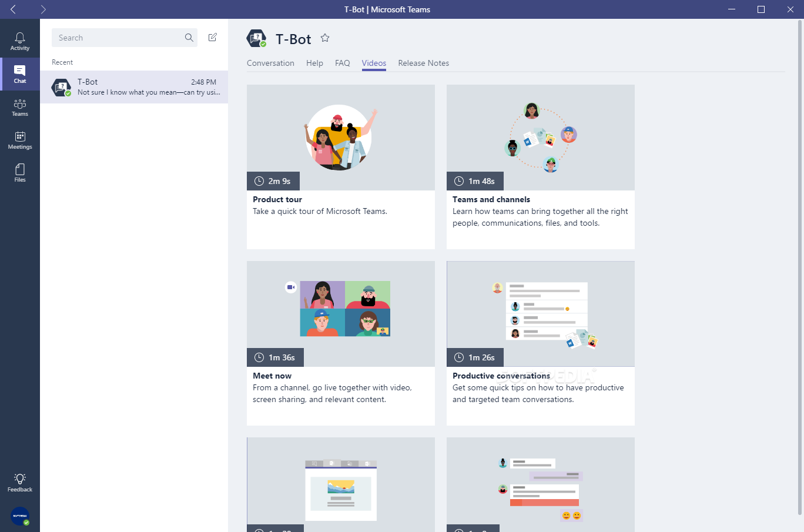Open the user profile avatar

(20, 516)
